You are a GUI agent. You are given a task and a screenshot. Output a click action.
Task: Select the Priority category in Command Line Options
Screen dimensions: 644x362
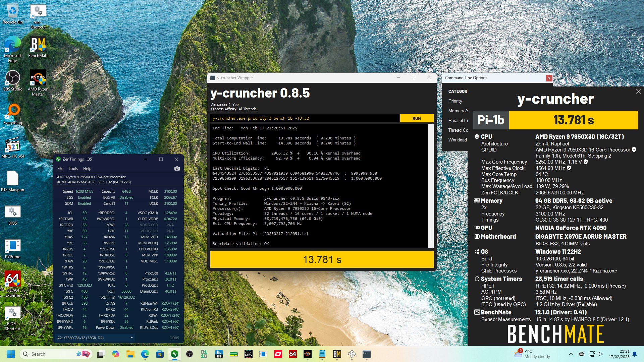(455, 101)
